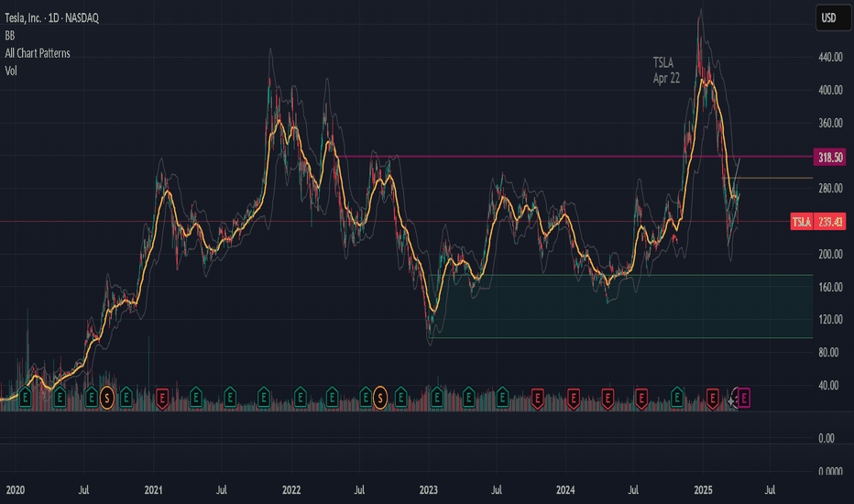Open the green earnings marker above Jul 2023
This screenshot has height=504, width=854.
point(502,397)
